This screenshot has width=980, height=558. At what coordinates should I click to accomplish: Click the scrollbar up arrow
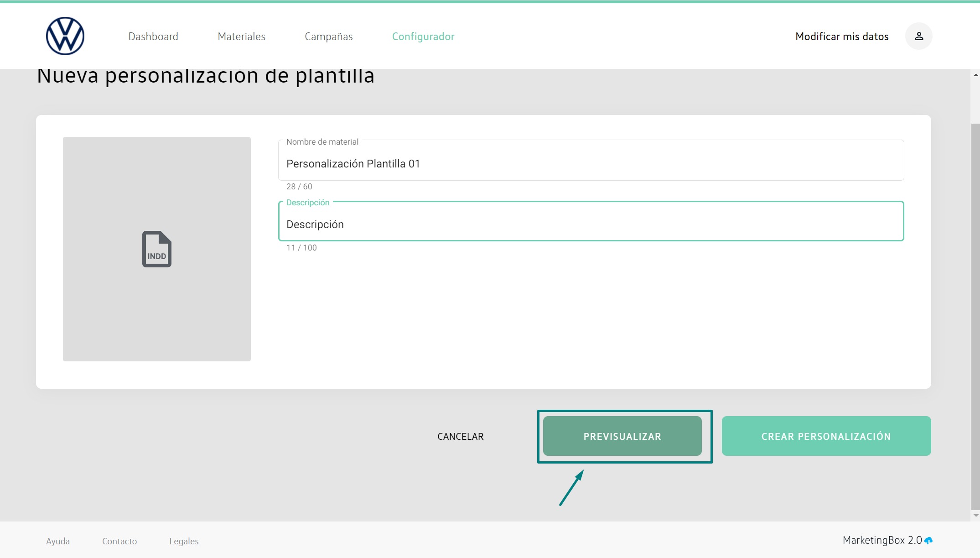coord(975,75)
